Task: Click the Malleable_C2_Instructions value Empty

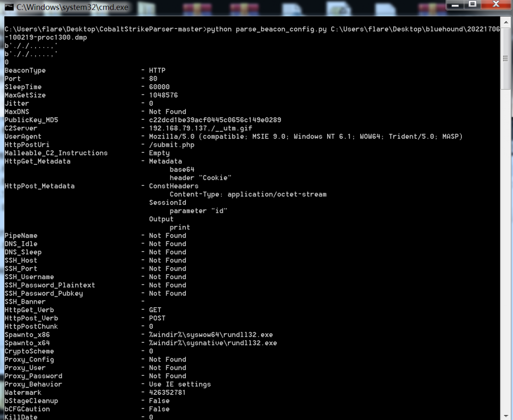Action: tap(159, 153)
